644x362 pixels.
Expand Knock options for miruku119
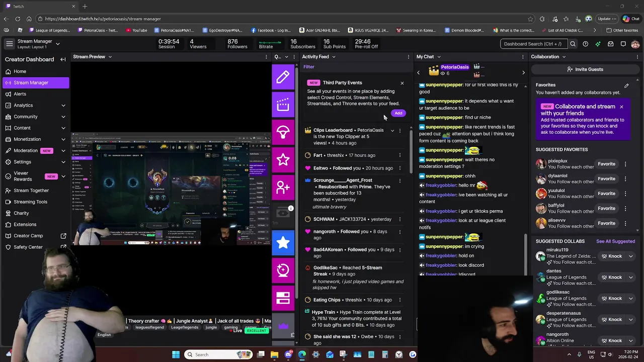pyautogui.click(x=631, y=256)
